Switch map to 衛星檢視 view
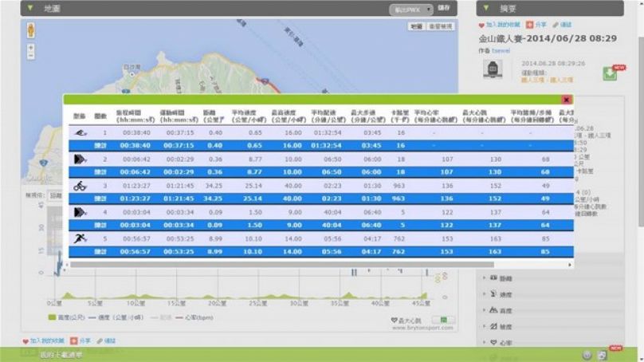Image resolution: width=644 pixels, height=362 pixels. click(x=441, y=26)
